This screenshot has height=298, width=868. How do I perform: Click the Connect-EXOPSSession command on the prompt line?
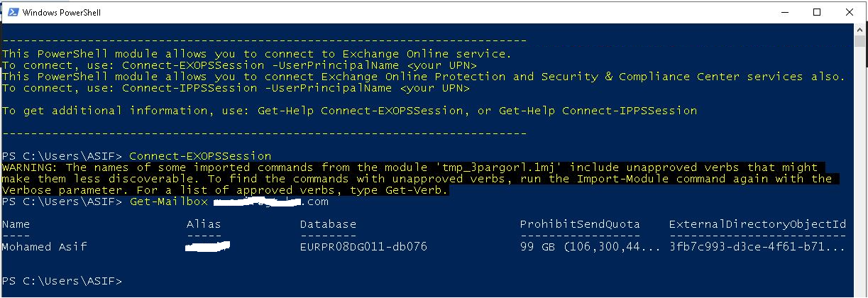coord(200,156)
